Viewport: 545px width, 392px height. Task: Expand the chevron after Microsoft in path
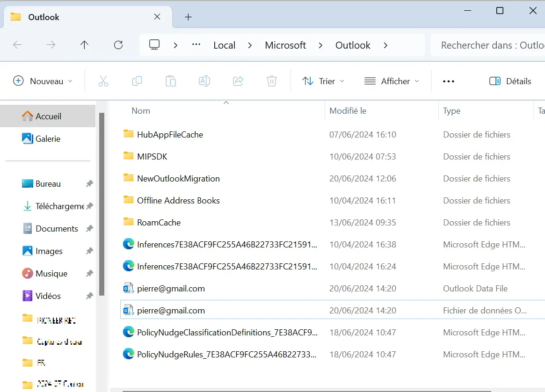pos(320,45)
